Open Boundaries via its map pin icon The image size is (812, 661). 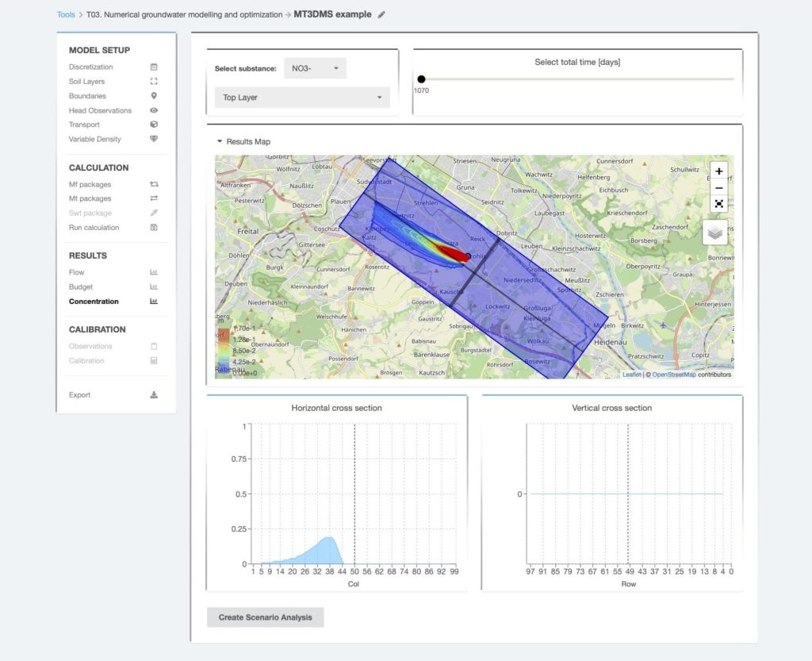pyautogui.click(x=154, y=96)
